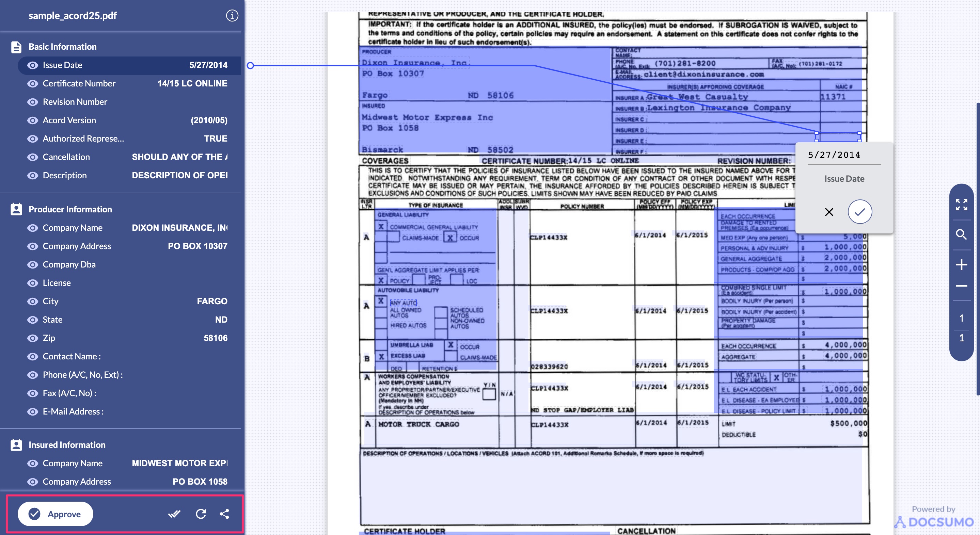This screenshot has width=980, height=535.
Task: Click the approve-all double checkmark icon
Action: tap(174, 514)
